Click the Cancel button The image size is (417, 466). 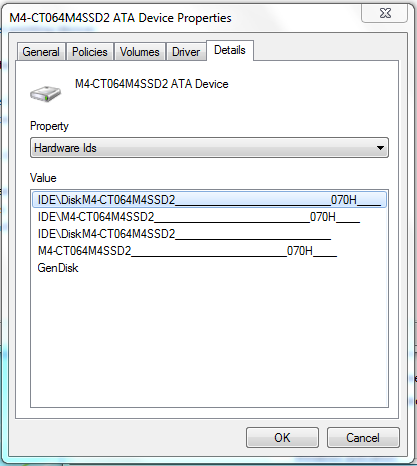[363, 437]
